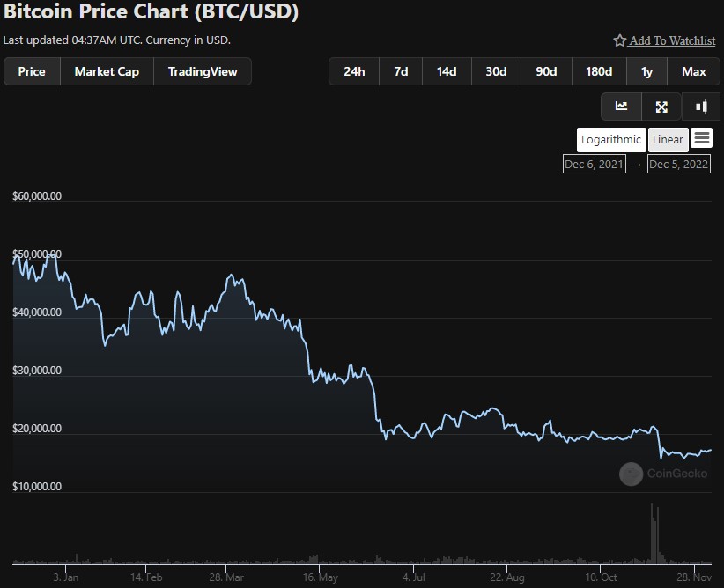Screen dimensions: 724x588
Task: Switch to TradingView tab
Action: click(203, 71)
